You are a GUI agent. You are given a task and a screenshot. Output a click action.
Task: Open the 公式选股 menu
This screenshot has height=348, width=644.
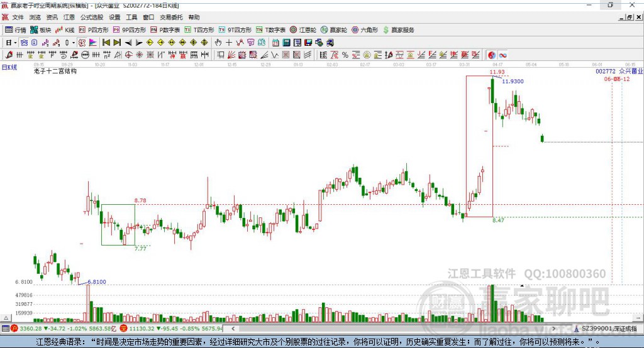92,17
